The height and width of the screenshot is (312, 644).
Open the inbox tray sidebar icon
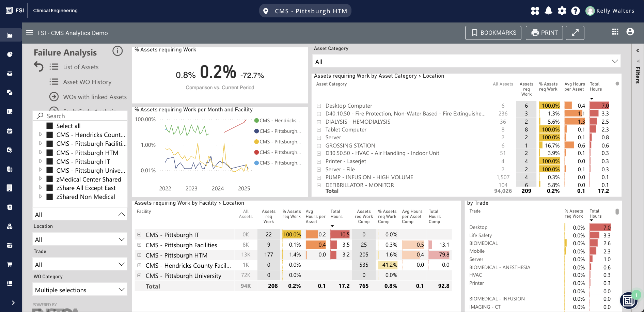[x=10, y=73]
